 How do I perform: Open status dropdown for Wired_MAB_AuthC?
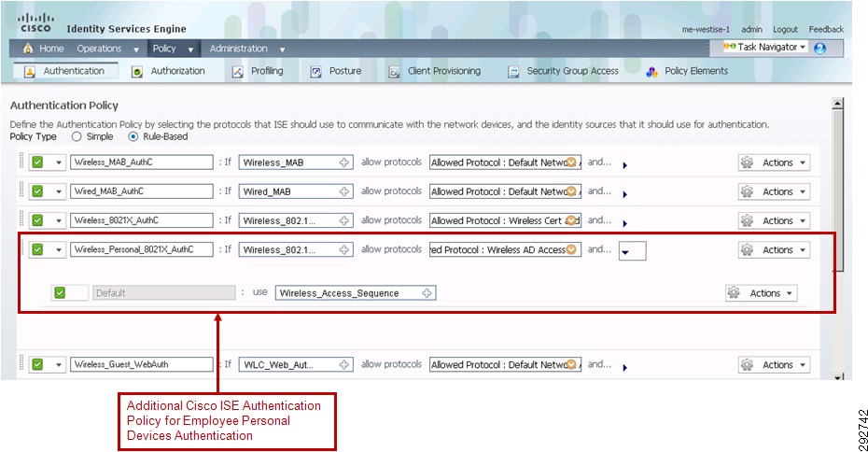[58, 192]
